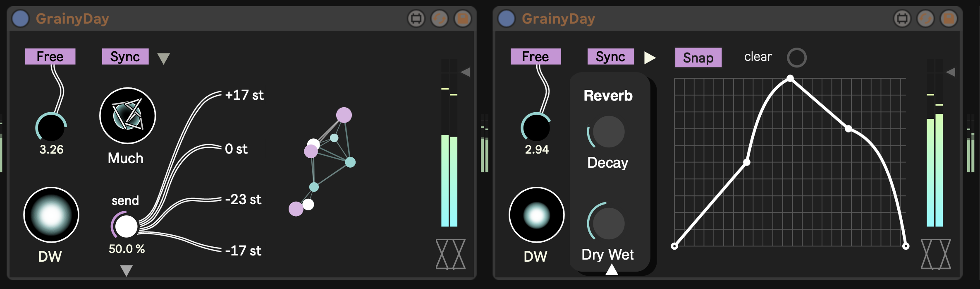Click the save preset icon on left GrainyDay device

[x=463, y=19]
